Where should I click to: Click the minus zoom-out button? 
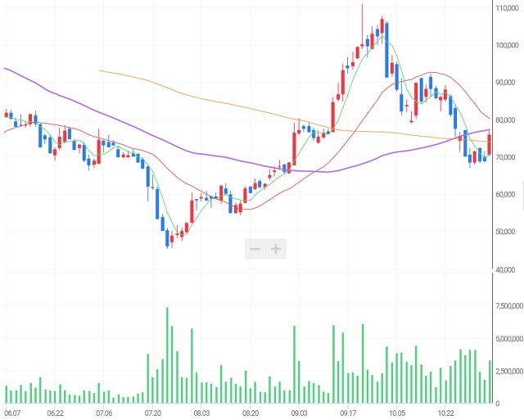point(255,249)
